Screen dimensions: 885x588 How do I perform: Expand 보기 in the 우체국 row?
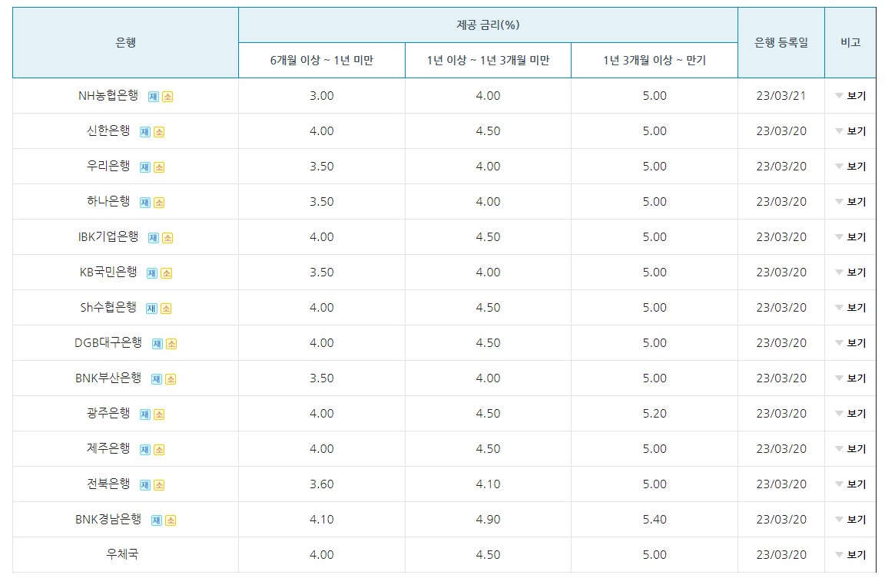[x=850, y=555]
